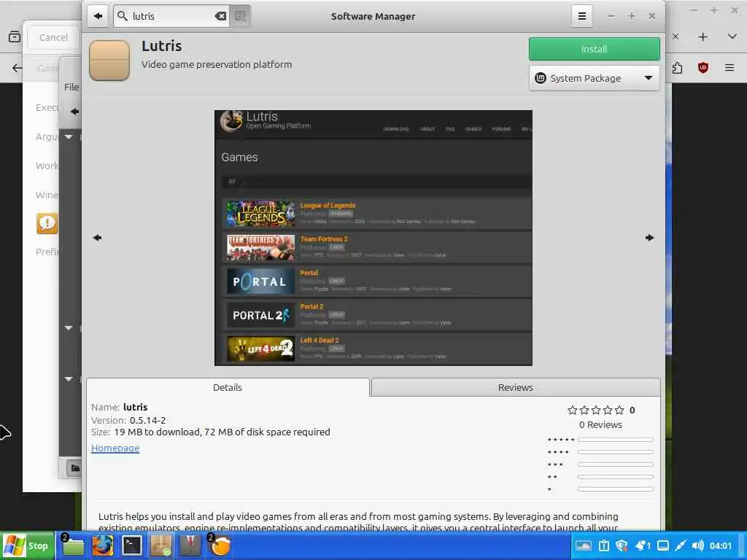Click the archive icon in browser's left edge
Viewport: 747px width, 560px height.
[x=15, y=36]
